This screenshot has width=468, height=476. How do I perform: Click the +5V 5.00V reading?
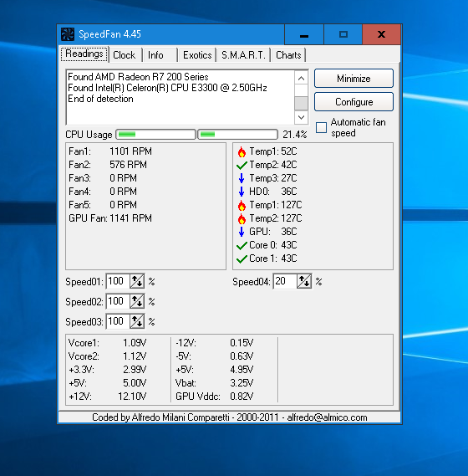pyautogui.click(x=107, y=383)
